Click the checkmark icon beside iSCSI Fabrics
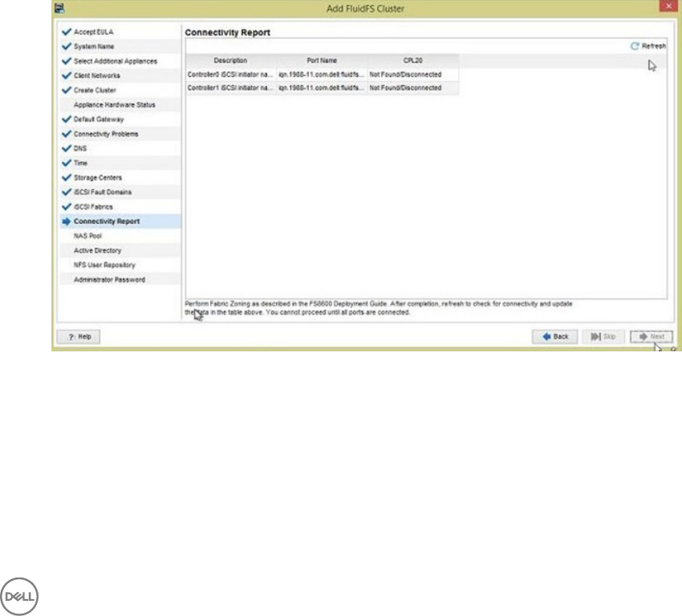Image resolution: width=682 pixels, height=616 pixels. tap(67, 207)
